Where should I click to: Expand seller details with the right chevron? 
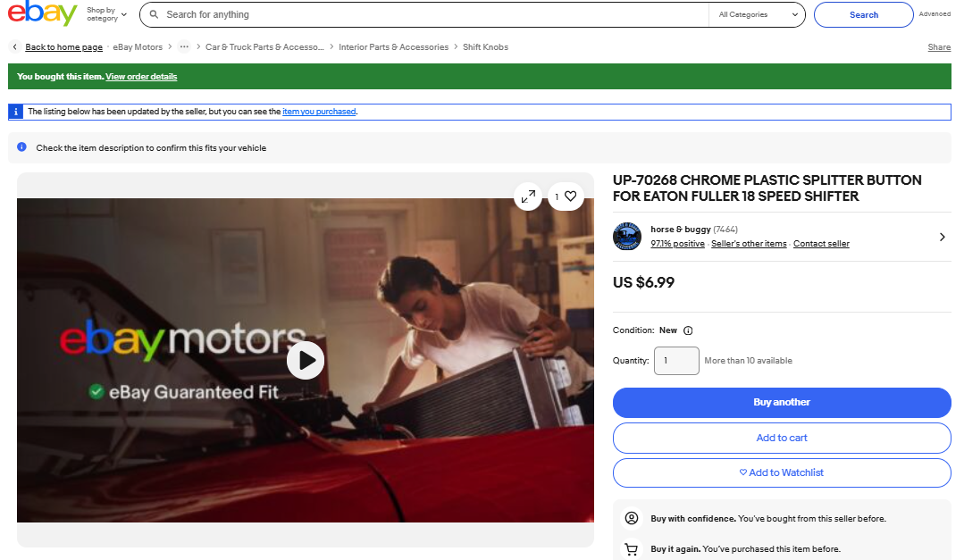click(943, 237)
